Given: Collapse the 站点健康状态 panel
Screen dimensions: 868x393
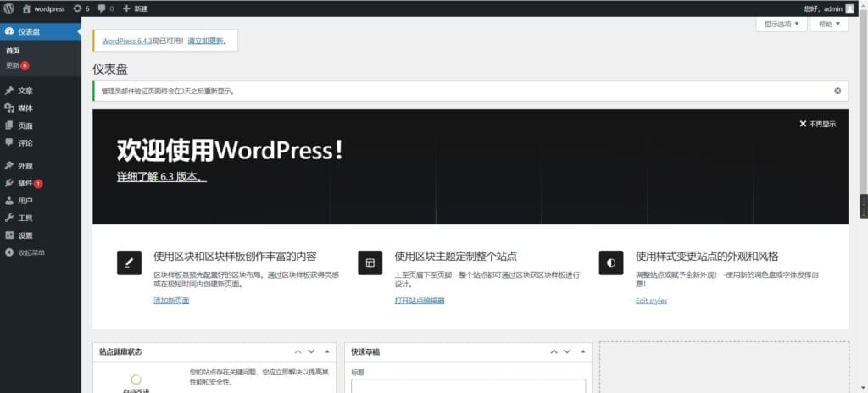Looking at the screenshot, I should click(327, 352).
